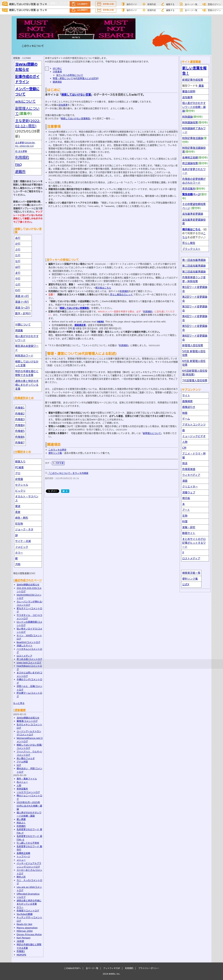The height and width of the screenshot is (980, 223).
Task: Open 第一回追加基準議論 link
Action: pyautogui.click(x=194, y=260)
